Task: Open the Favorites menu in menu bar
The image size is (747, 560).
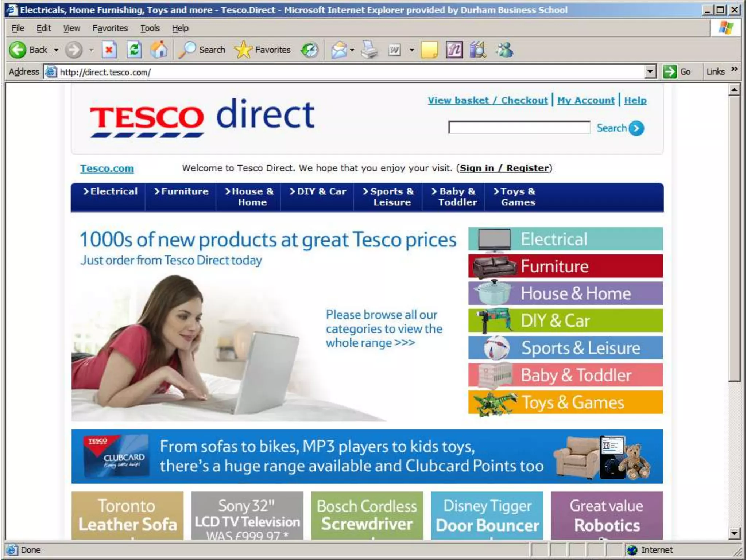Action: click(110, 28)
